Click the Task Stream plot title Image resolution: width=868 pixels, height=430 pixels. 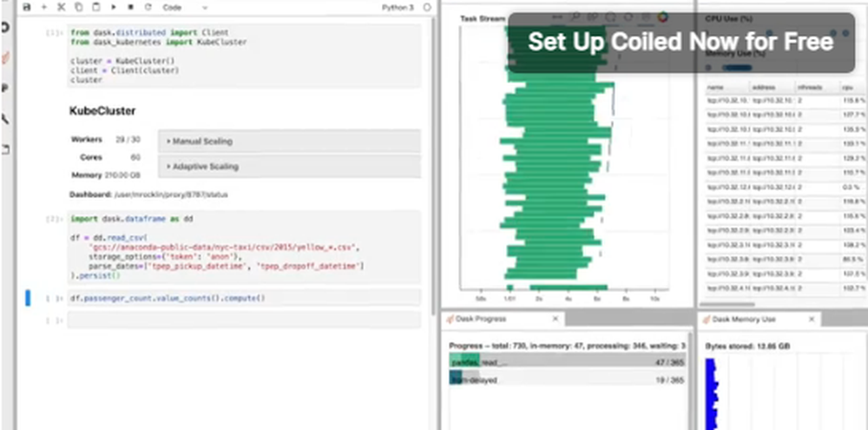pos(483,19)
